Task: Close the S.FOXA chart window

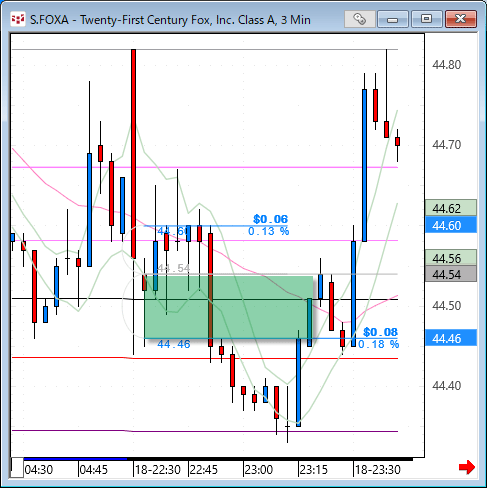Action: 461,19
